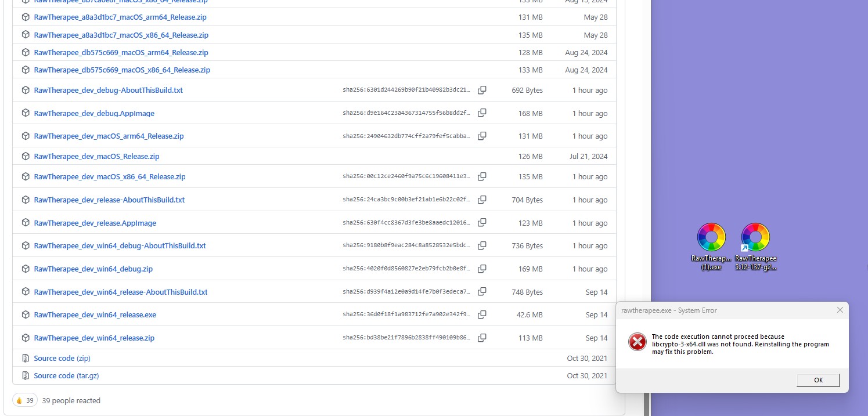
Task: Open RawTherapee_dev_release-AboutThisBuild.txt link
Action: 110,200
